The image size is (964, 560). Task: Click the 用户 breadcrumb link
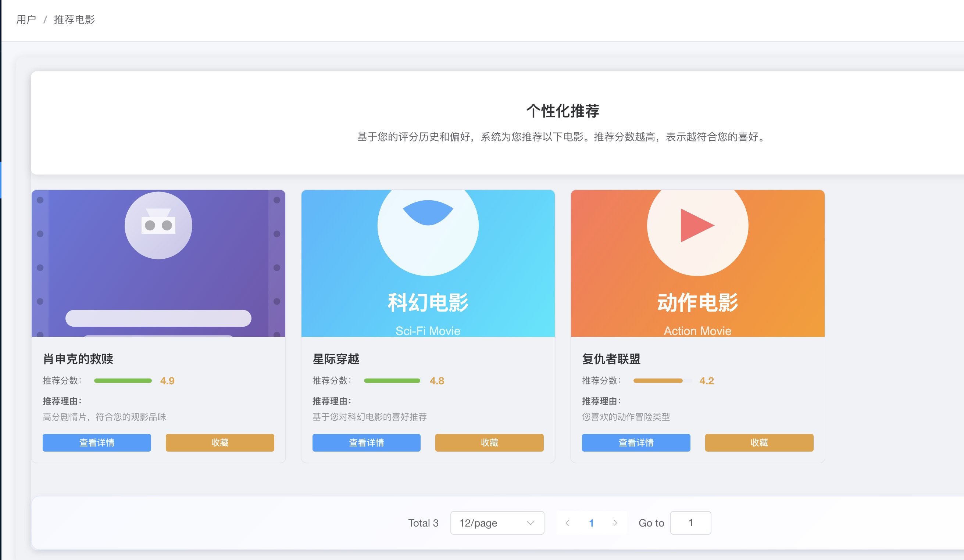pyautogui.click(x=26, y=19)
